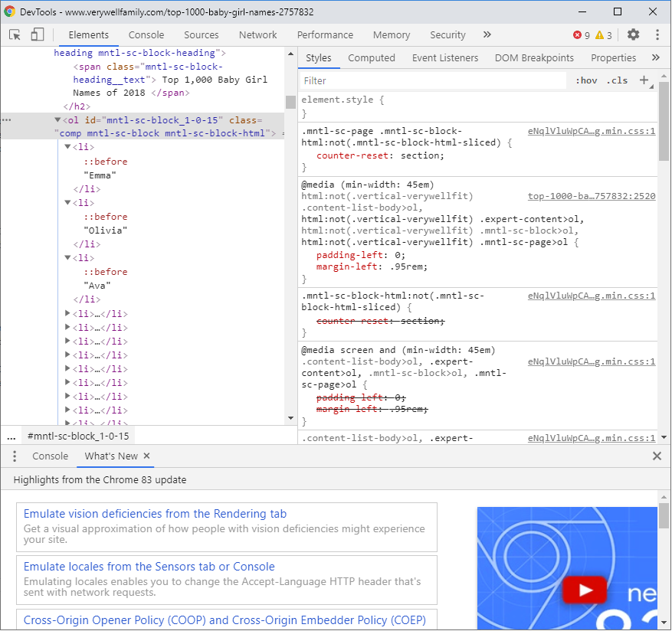Switch to the Computed tab
Viewport: 672px width, 631px height.
point(371,58)
